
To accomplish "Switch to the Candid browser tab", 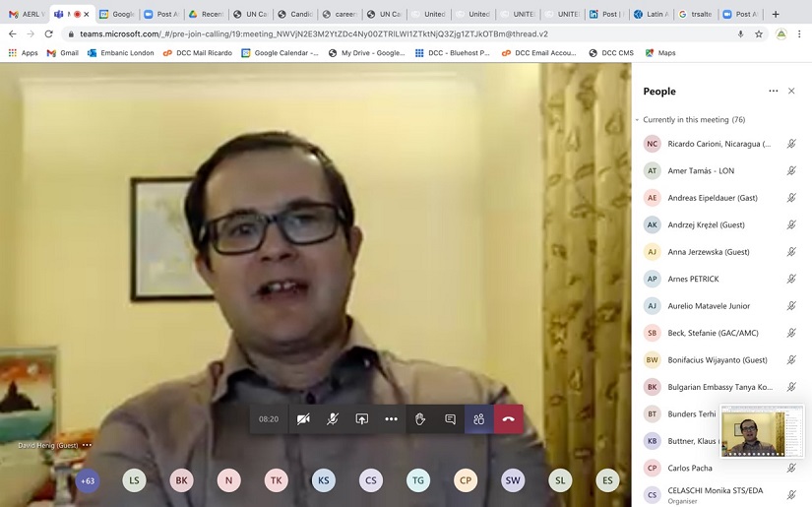I will click(295, 14).
